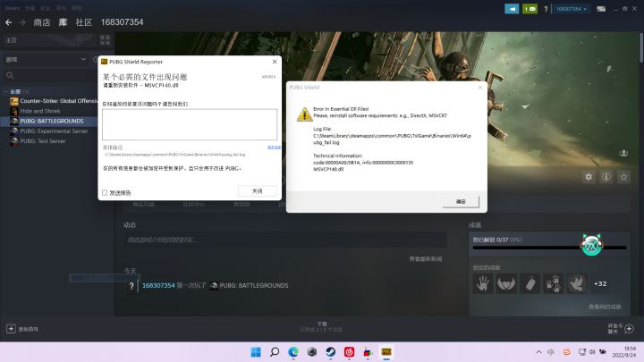Tick the 发送报告 send report checkbox
Viewport: 644px width, 362px height.
point(105,192)
